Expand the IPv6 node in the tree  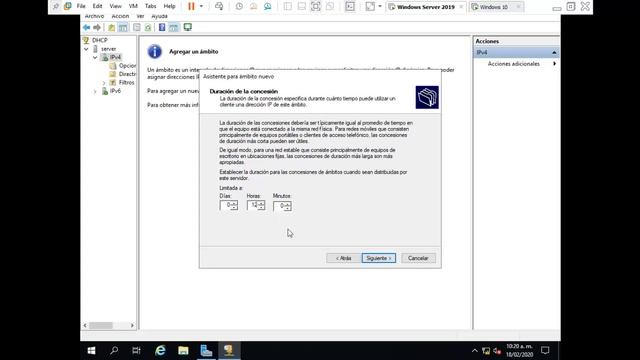pyautogui.click(x=95, y=91)
